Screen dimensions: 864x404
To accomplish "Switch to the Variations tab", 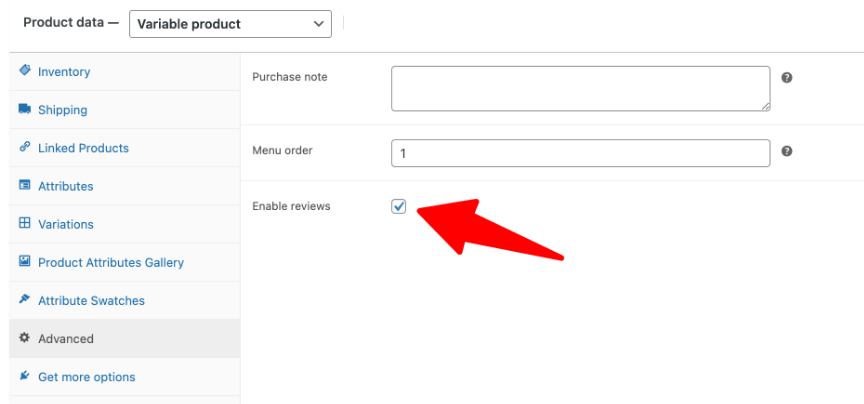I will coord(66,224).
